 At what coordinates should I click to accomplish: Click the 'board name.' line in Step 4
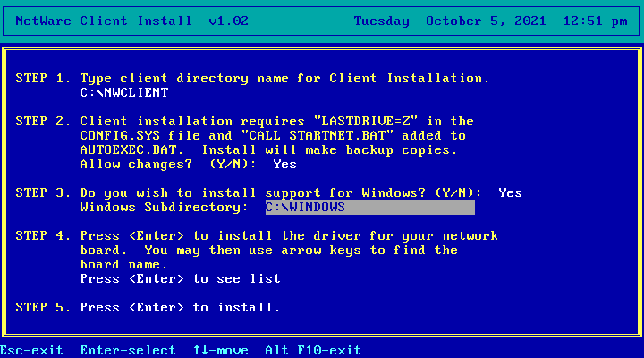click(123, 265)
